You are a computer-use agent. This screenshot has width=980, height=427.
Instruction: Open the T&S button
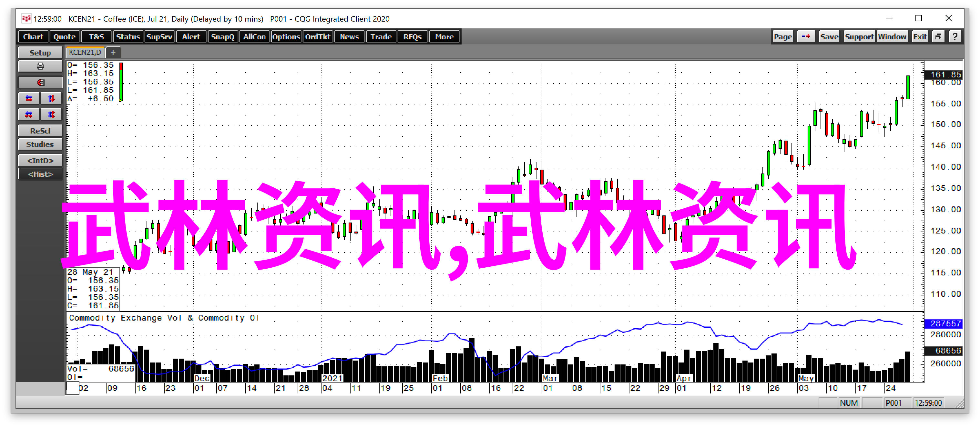(96, 37)
